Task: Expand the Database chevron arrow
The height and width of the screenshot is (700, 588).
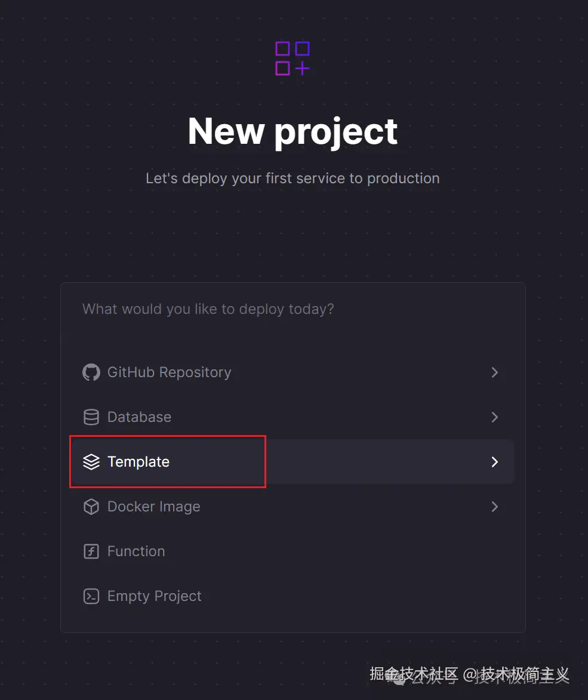Action: [x=494, y=417]
